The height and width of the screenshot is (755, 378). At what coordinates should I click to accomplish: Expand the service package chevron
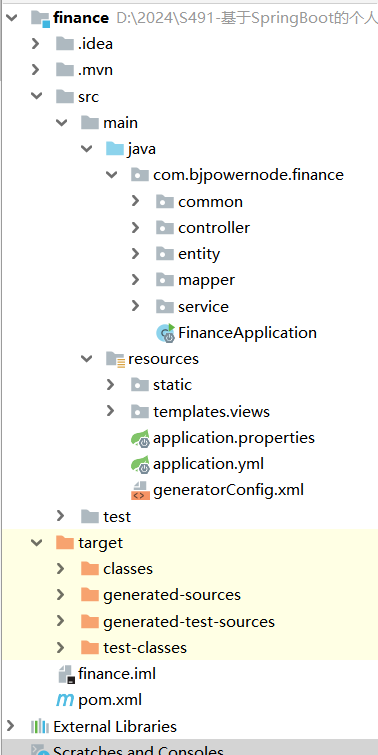point(135,306)
